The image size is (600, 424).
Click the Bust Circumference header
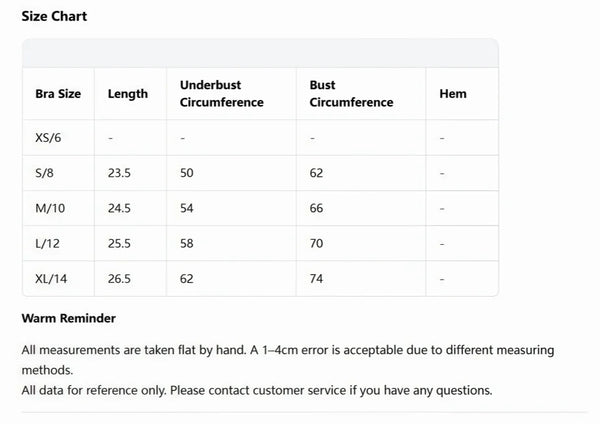(351, 94)
